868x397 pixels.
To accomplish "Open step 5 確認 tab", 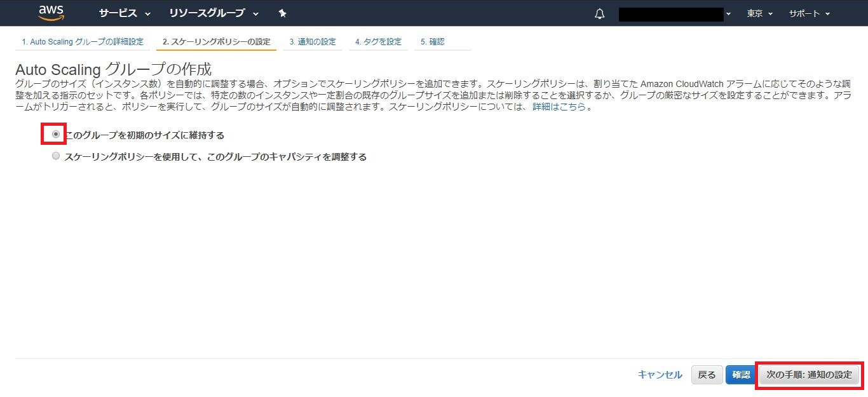I will click(432, 42).
